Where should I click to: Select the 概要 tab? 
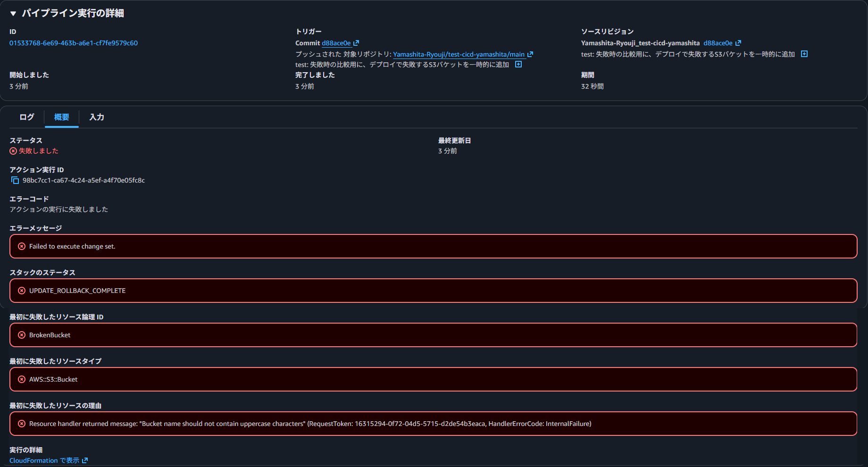[62, 117]
